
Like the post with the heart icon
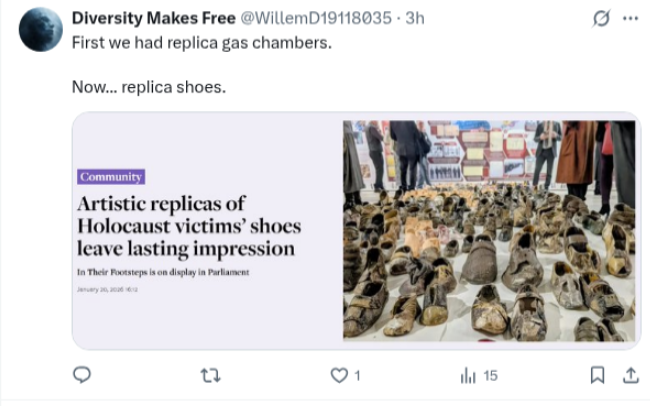[339, 375]
